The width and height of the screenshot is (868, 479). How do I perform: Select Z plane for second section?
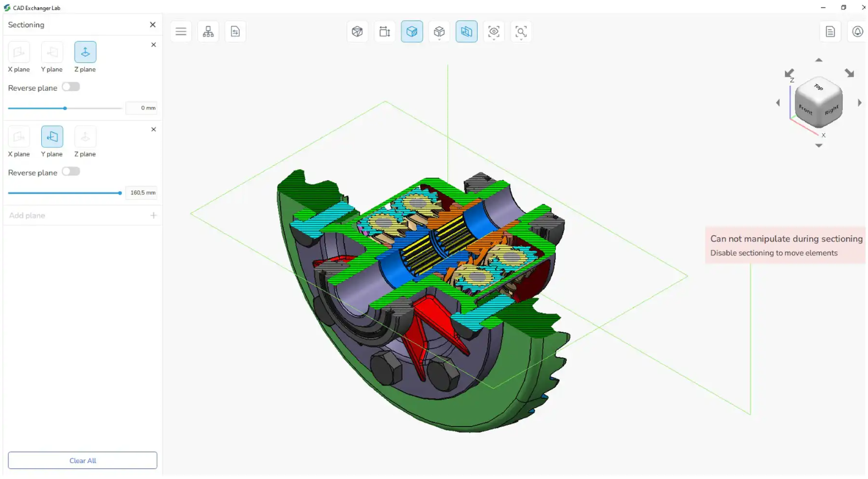[x=85, y=137]
